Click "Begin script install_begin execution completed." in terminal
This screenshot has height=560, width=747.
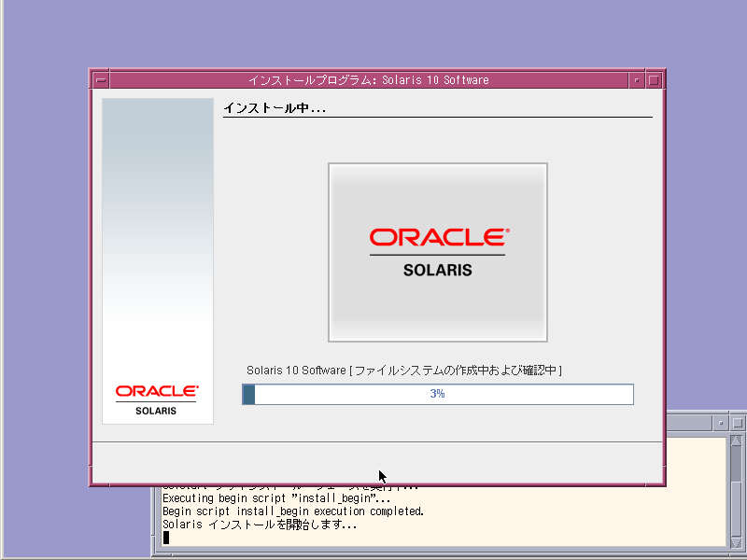pos(293,511)
